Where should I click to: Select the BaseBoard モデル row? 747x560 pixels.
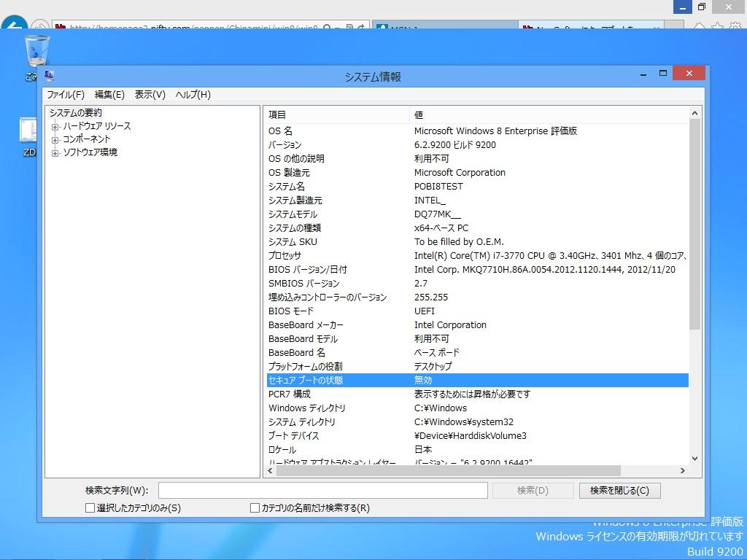(476, 338)
